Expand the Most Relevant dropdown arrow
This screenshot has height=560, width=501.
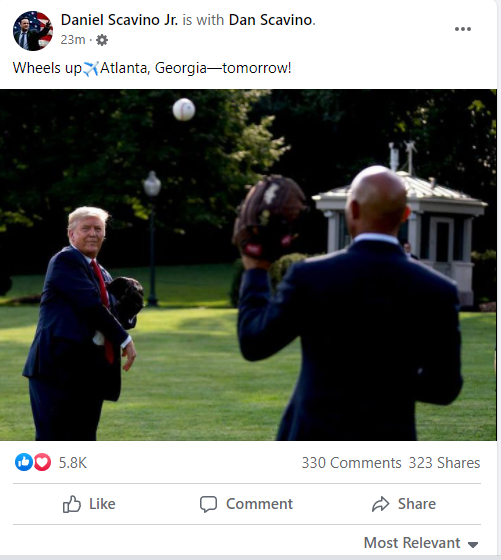point(473,544)
